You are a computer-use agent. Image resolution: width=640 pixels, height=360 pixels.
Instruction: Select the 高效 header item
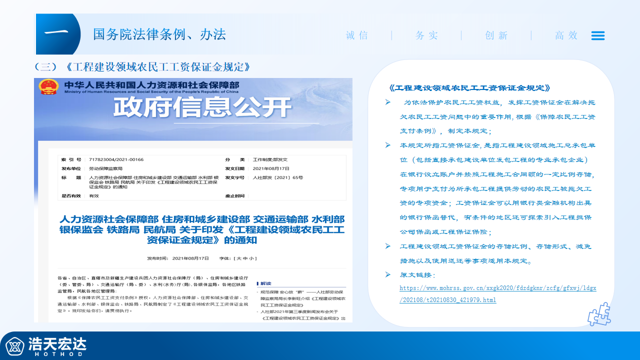pos(566,36)
